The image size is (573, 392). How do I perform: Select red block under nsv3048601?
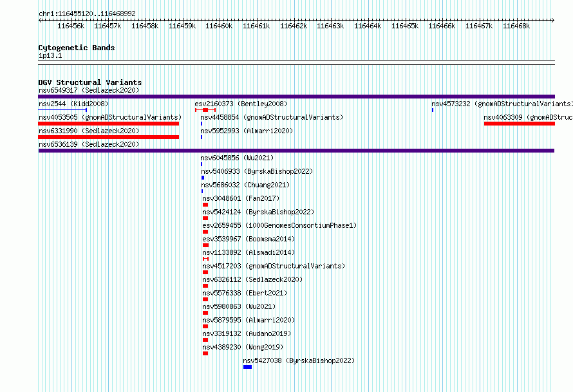[x=205, y=205]
